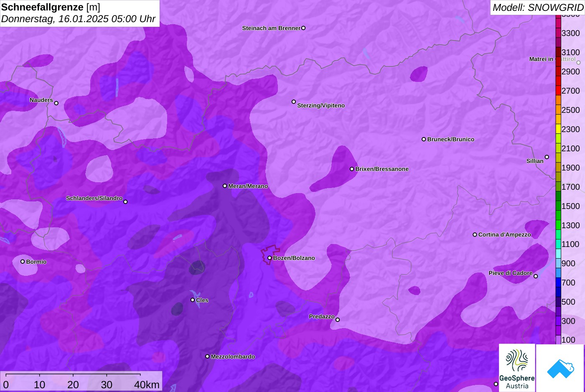Click the Sillian location marker dot
The width and height of the screenshot is (585, 392).
547,157
